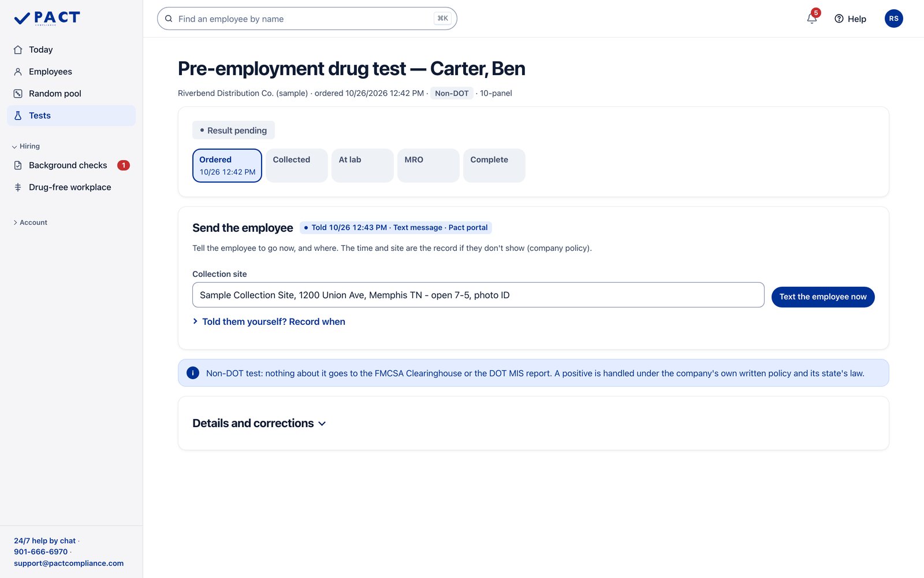The width and height of the screenshot is (924, 578).
Task: Select the Ordered status step
Action: [227, 165]
